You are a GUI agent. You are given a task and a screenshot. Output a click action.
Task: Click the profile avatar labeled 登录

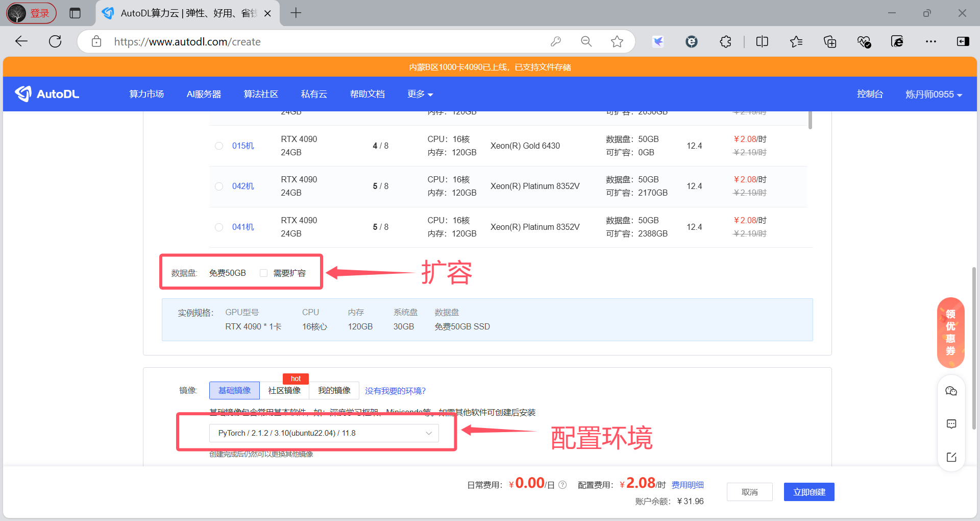point(31,13)
